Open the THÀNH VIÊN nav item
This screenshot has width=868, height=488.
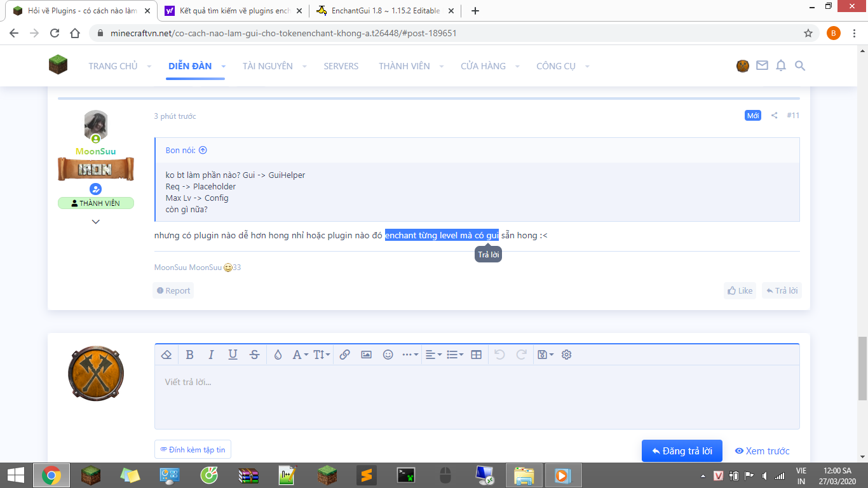click(404, 66)
